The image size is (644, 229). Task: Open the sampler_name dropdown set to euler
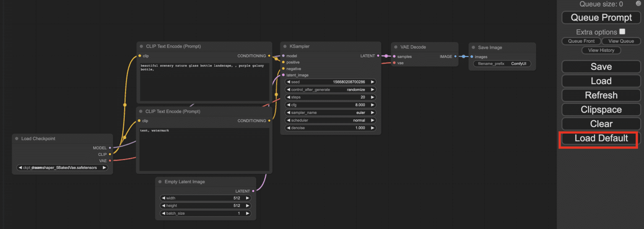(330, 113)
